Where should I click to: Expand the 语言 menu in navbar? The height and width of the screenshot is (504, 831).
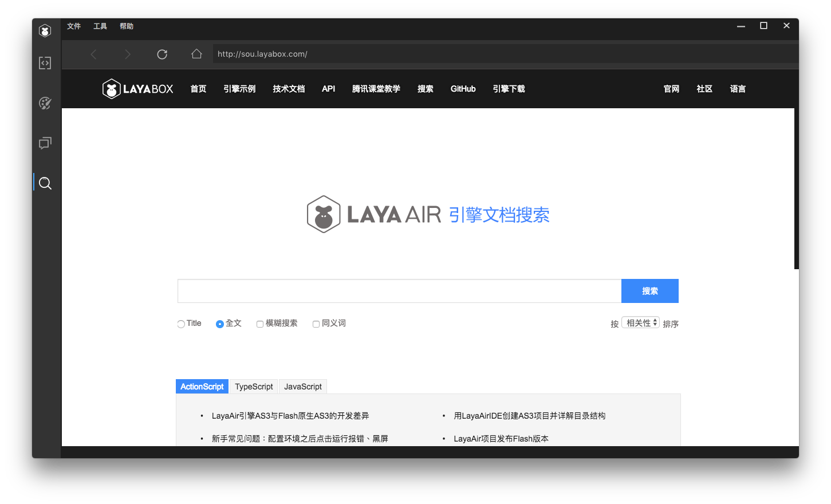(x=738, y=89)
